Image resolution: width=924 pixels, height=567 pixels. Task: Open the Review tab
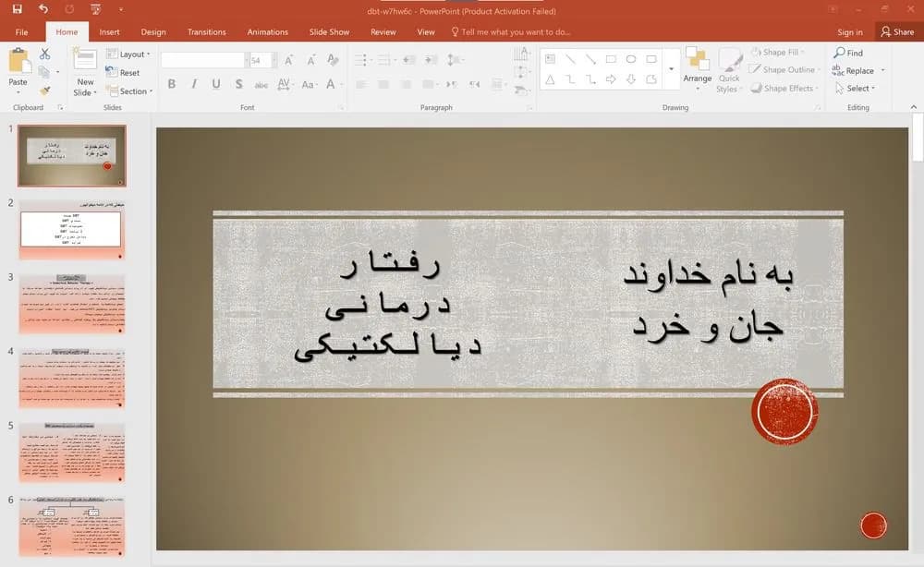[383, 31]
